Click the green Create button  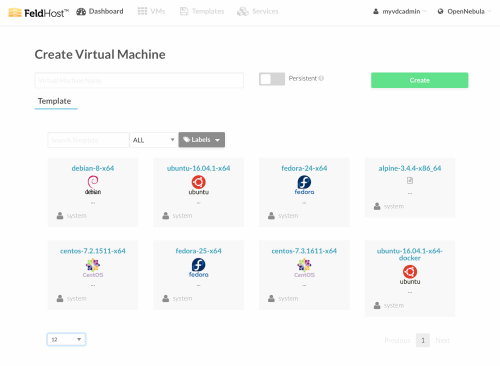tap(420, 80)
